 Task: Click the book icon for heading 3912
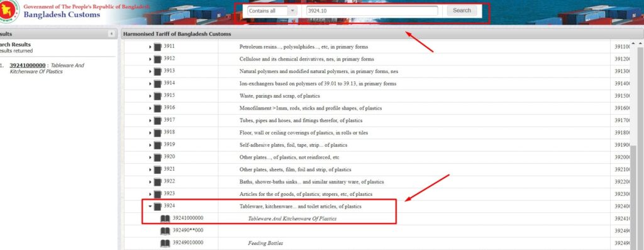[x=158, y=59]
